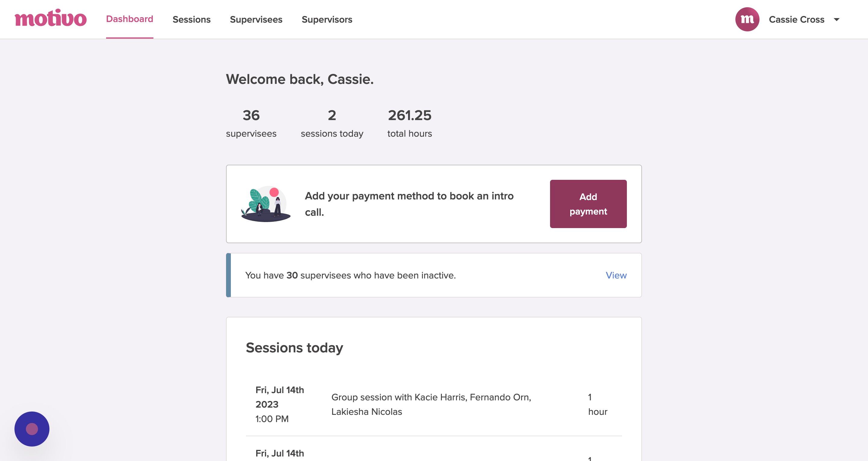Click the Sessions today heading
This screenshot has width=868, height=461.
(x=294, y=347)
